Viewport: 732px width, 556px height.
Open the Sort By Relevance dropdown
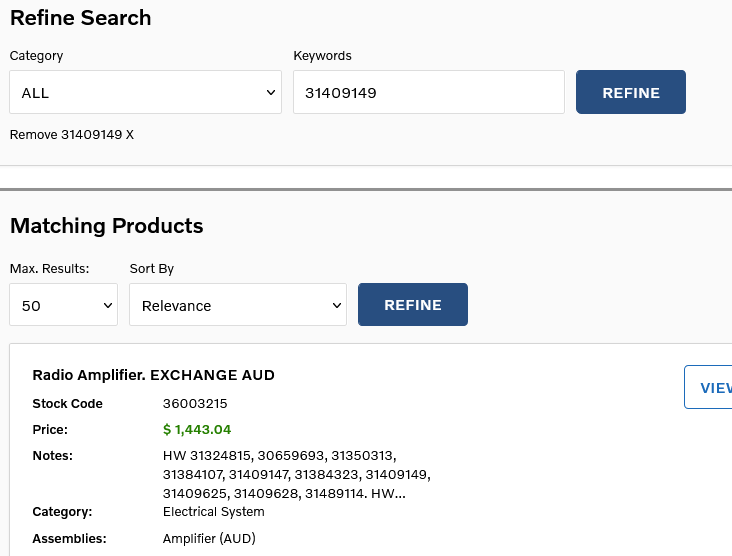237,305
